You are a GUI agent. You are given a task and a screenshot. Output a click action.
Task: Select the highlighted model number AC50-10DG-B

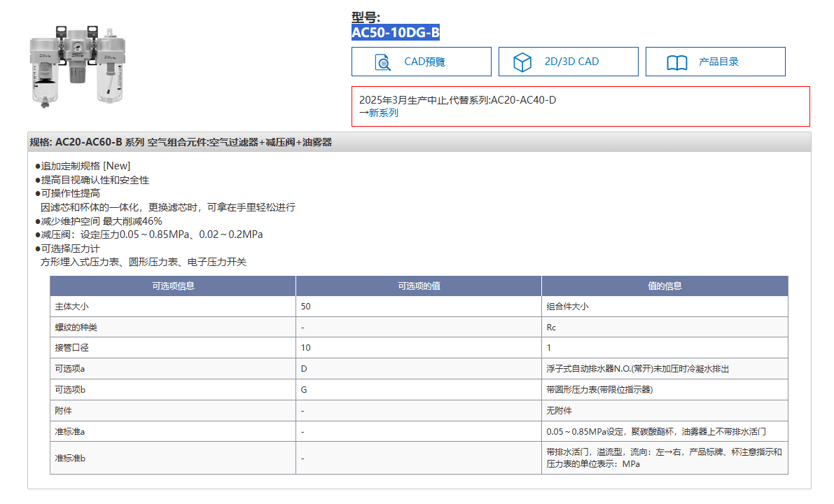coord(396,32)
